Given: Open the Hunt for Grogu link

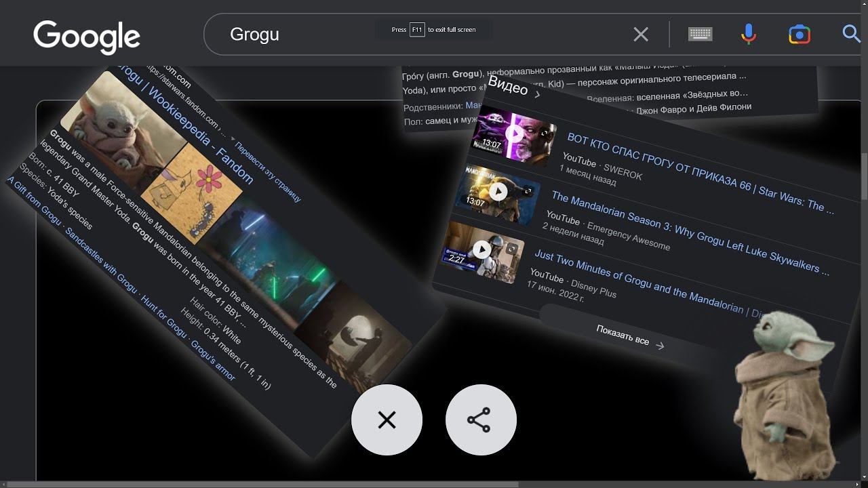Looking at the screenshot, I should pos(165,317).
